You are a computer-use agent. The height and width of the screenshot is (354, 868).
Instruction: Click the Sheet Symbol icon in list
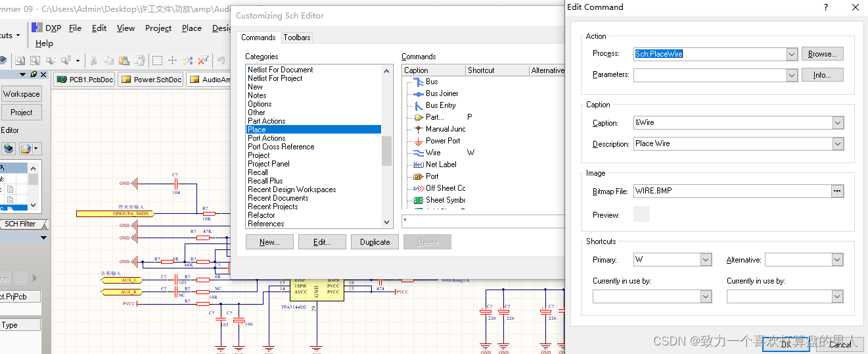pos(417,200)
